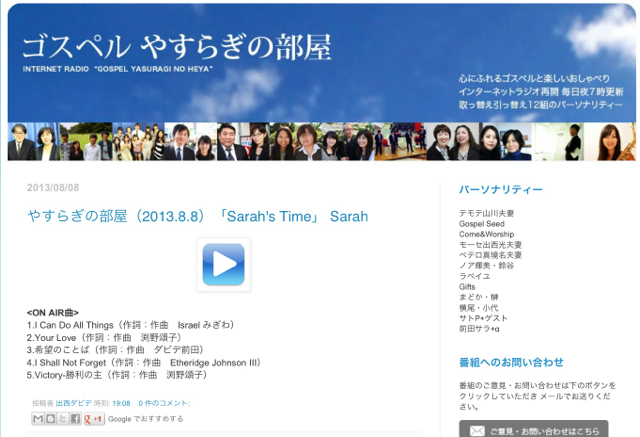Image resolution: width=640 pixels, height=437 pixels.
Task: Click the BlogThis! share icon
Action: [x=50, y=418]
